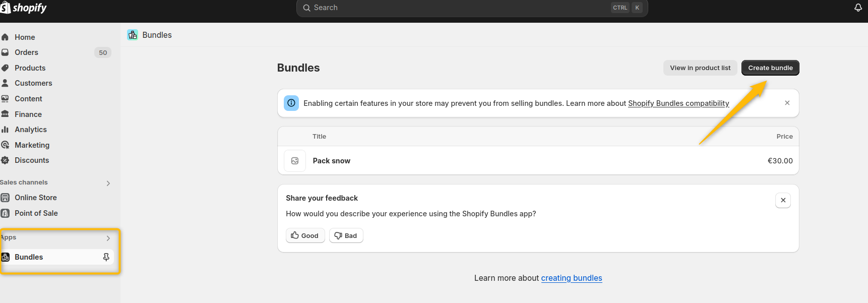Unpin Bundles app using pin icon
This screenshot has width=868, height=303.
click(106, 257)
